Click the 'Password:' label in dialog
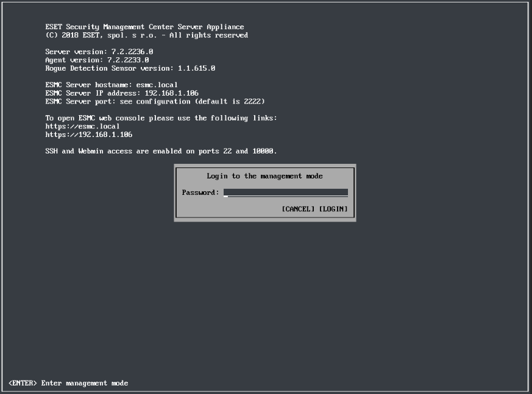This screenshot has width=532, height=394. [x=200, y=192]
